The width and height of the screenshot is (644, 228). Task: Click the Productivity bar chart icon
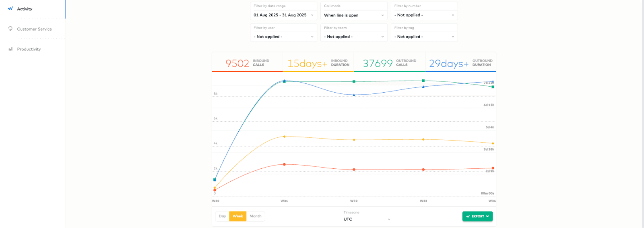point(10,49)
